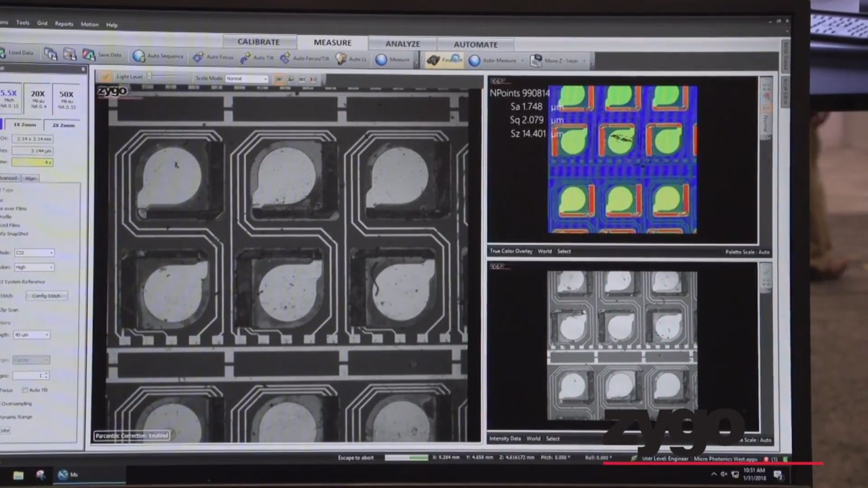Switch to the 2X Zoom tab
The width and height of the screenshot is (868, 488).
click(x=62, y=125)
